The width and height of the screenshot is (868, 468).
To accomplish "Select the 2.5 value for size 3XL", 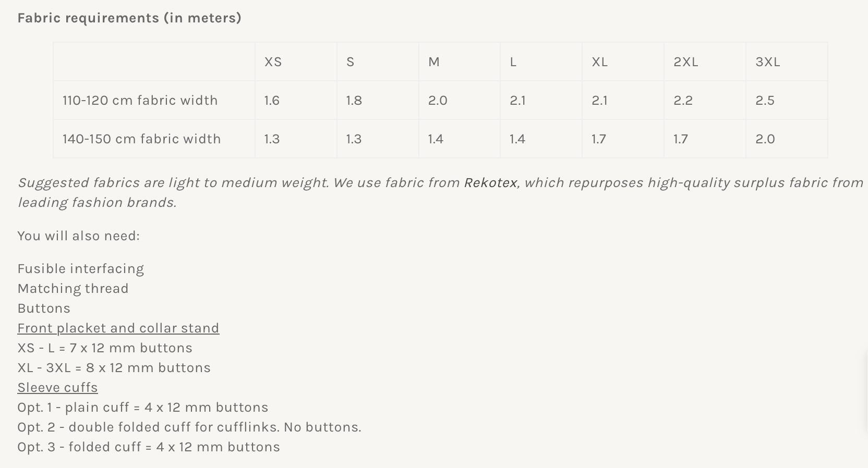I will tap(765, 101).
